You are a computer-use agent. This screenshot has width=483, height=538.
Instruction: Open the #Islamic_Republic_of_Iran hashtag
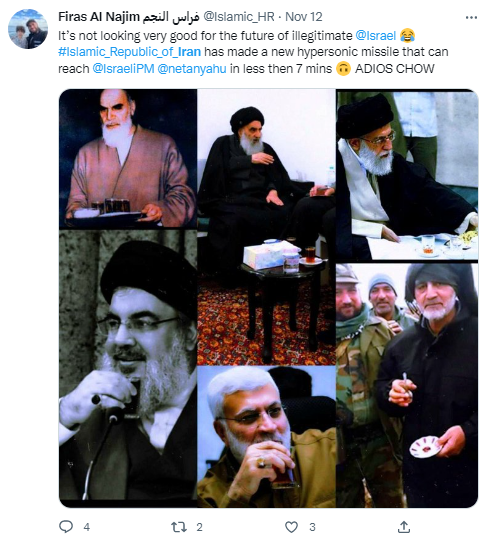pyautogui.click(x=130, y=52)
